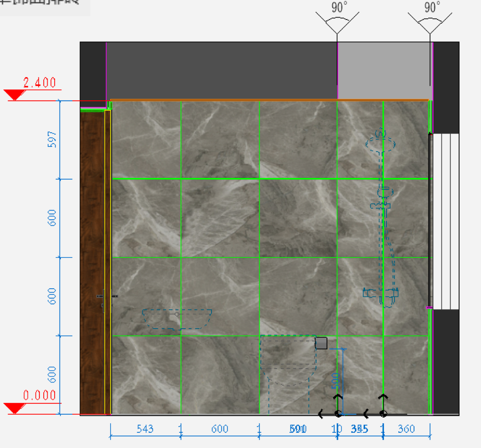Select the red triangle marker at 2.400
481x448 pixels.
point(14,95)
